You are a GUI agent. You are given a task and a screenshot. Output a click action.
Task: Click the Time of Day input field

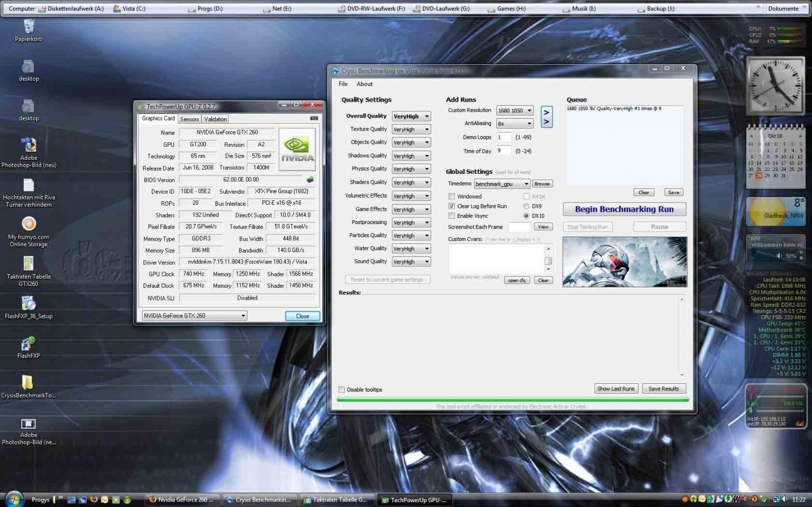click(x=504, y=151)
